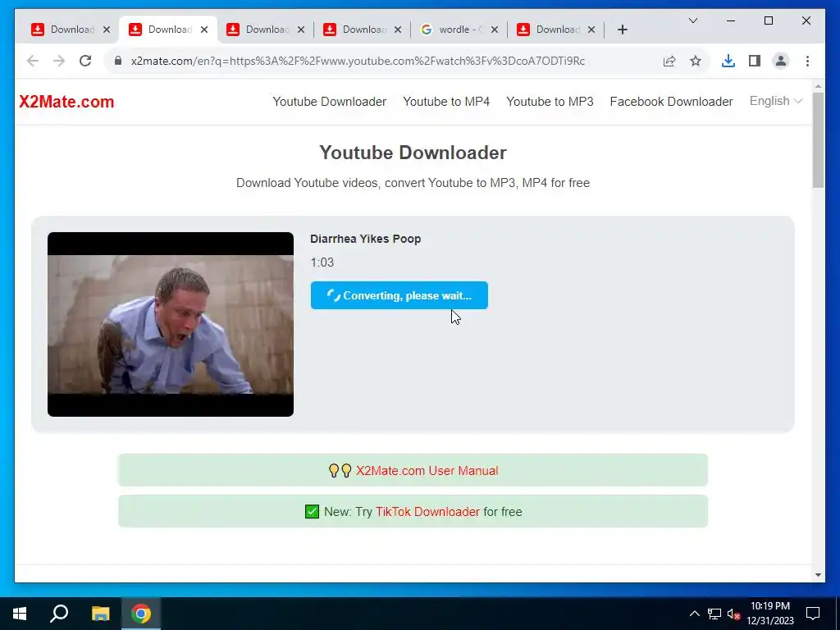Expand the English language dropdown

point(775,101)
